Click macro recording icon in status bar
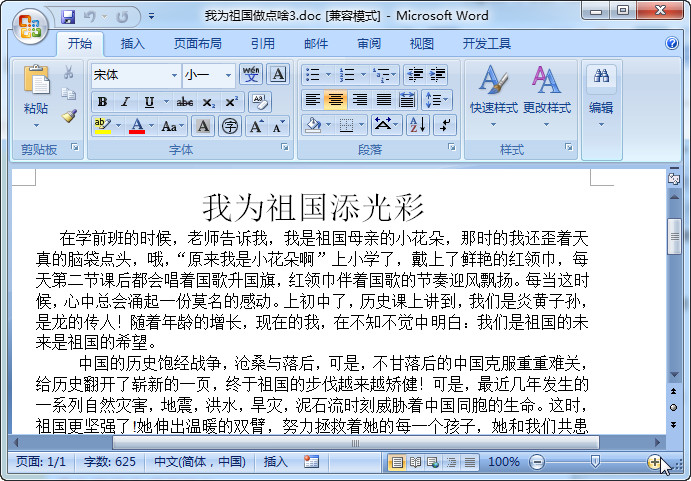The height and width of the screenshot is (481, 691). click(x=311, y=462)
